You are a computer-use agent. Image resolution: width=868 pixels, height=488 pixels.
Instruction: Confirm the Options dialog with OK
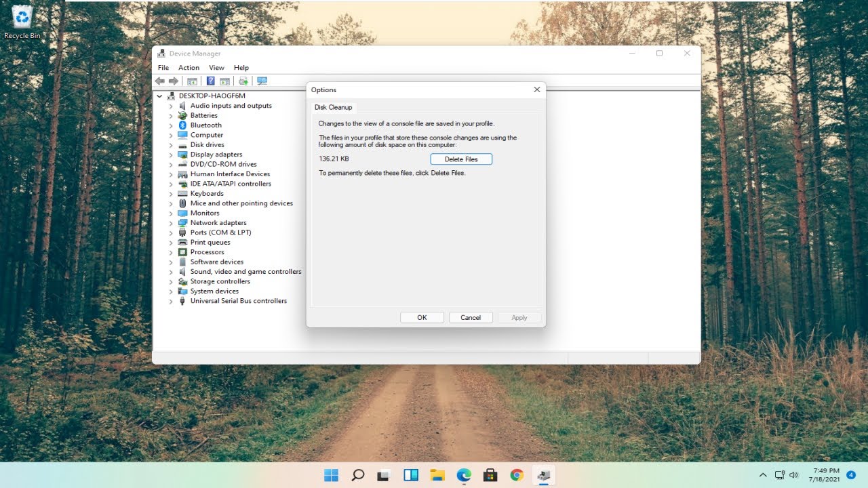[422, 317]
